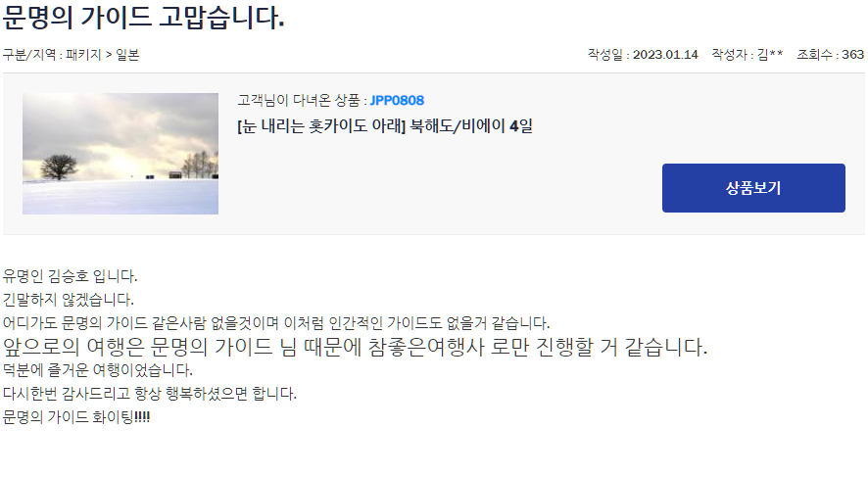Screen dimensions: 868x477
Task: Click the closing line 문명의 가이드 화이팅
Action: tap(76, 416)
